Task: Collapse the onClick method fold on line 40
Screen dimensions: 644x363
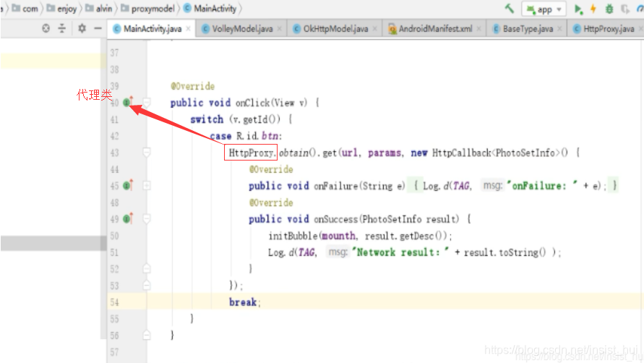Action: (147, 103)
